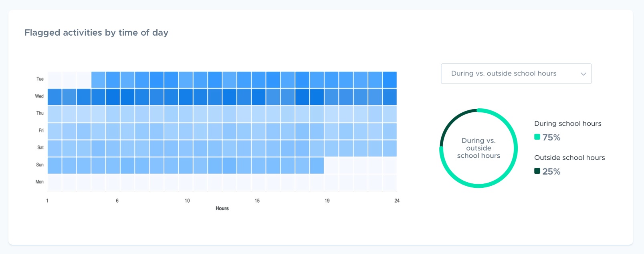This screenshot has height=254, width=644.
Task: Click hour 1 axis tick label
Action: [47, 201]
